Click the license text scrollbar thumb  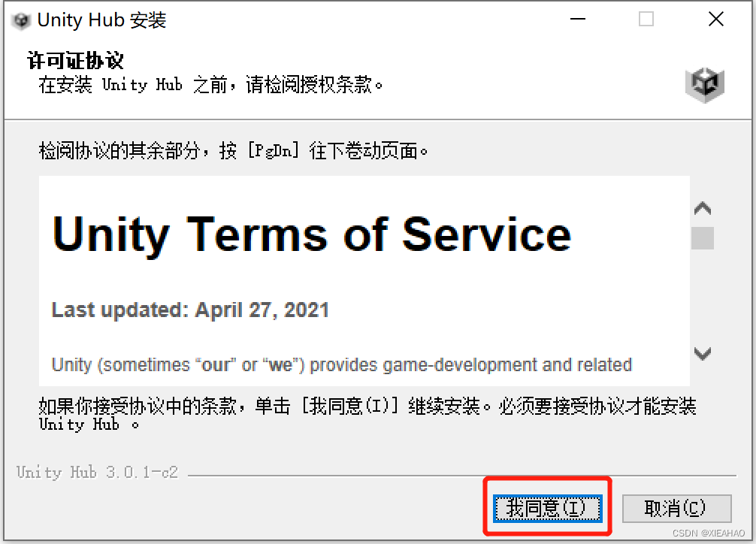[703, 238]
